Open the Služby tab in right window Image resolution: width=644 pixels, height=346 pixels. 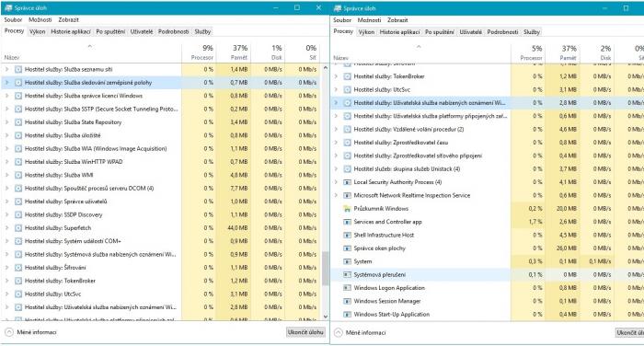point(532,31)
